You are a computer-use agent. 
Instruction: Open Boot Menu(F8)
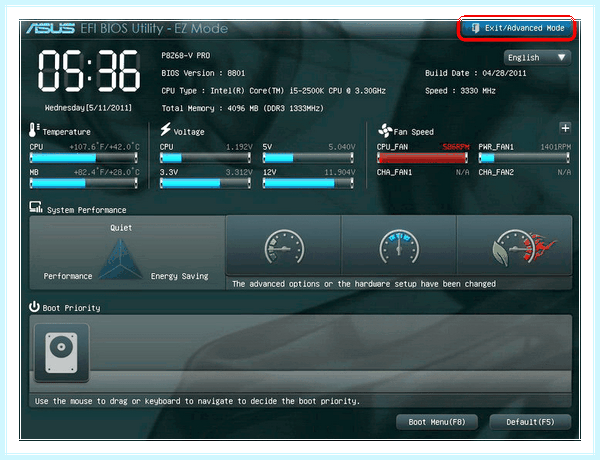point(437,422)
